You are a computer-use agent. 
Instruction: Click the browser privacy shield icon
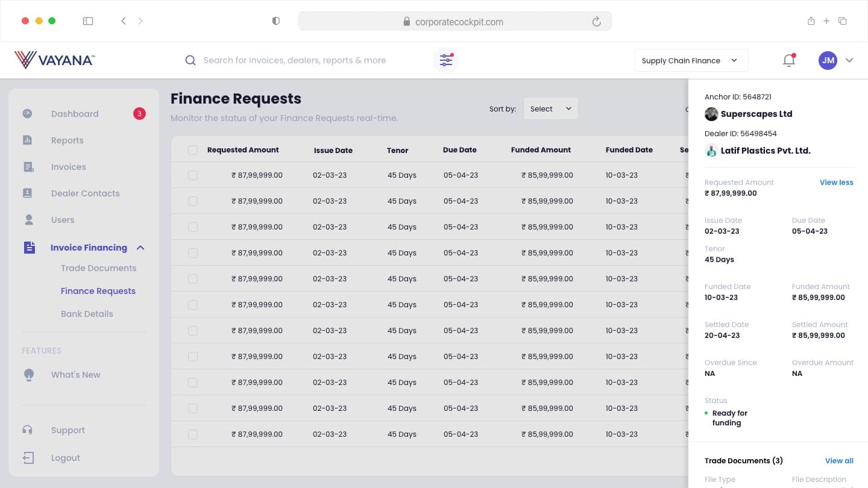(x=276, y=21)
